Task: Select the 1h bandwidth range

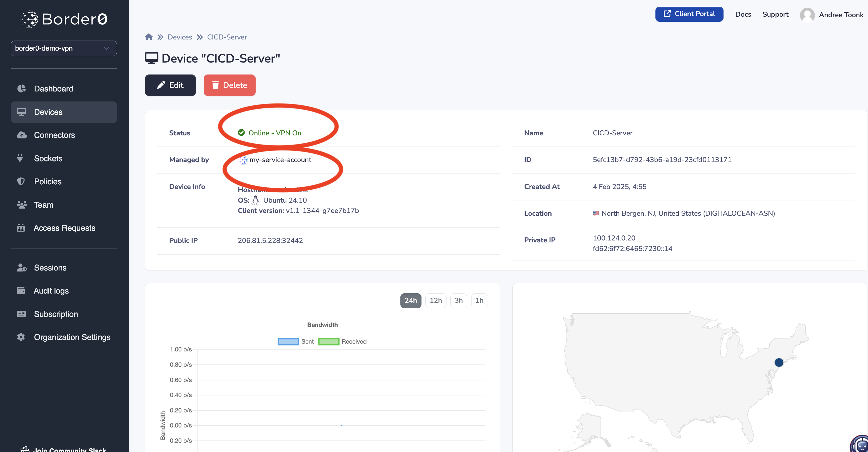Action: [479, 300]
